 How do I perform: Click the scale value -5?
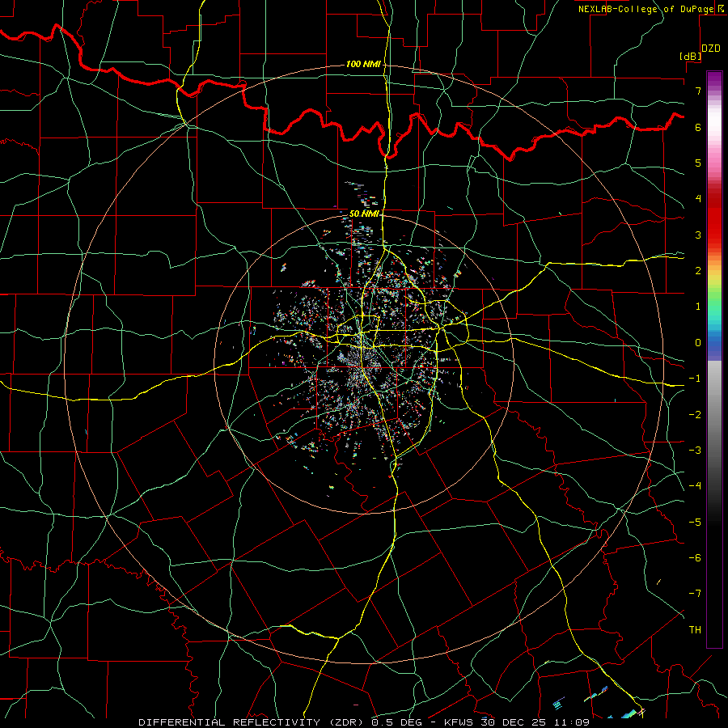695,523
